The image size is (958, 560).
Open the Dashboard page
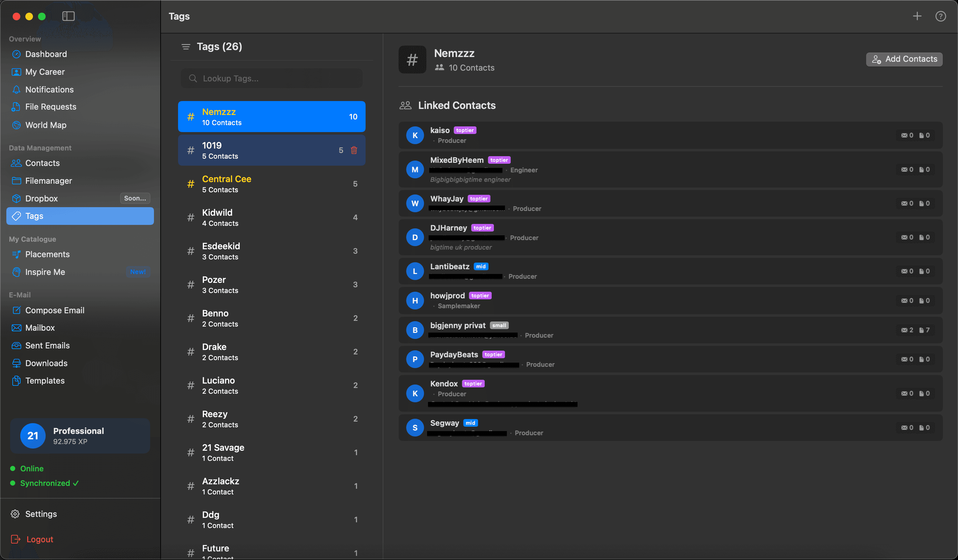point(46,54)
